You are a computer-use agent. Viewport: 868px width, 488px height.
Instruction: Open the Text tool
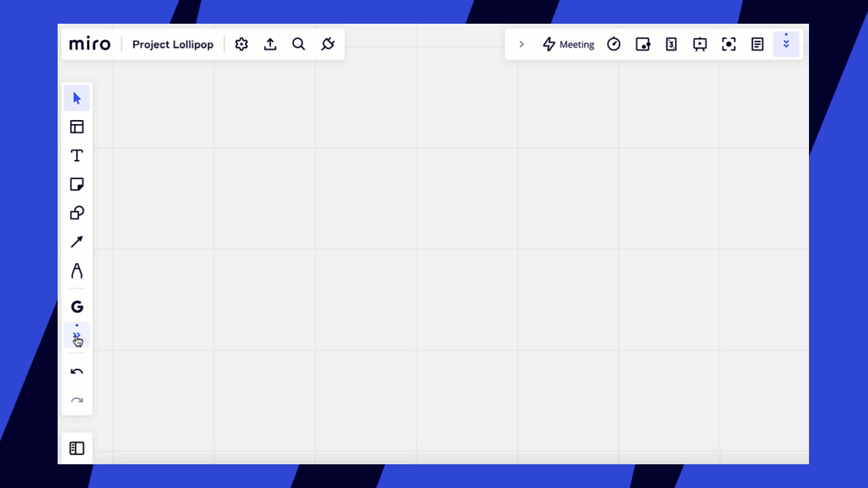click(x=77, y=155)
